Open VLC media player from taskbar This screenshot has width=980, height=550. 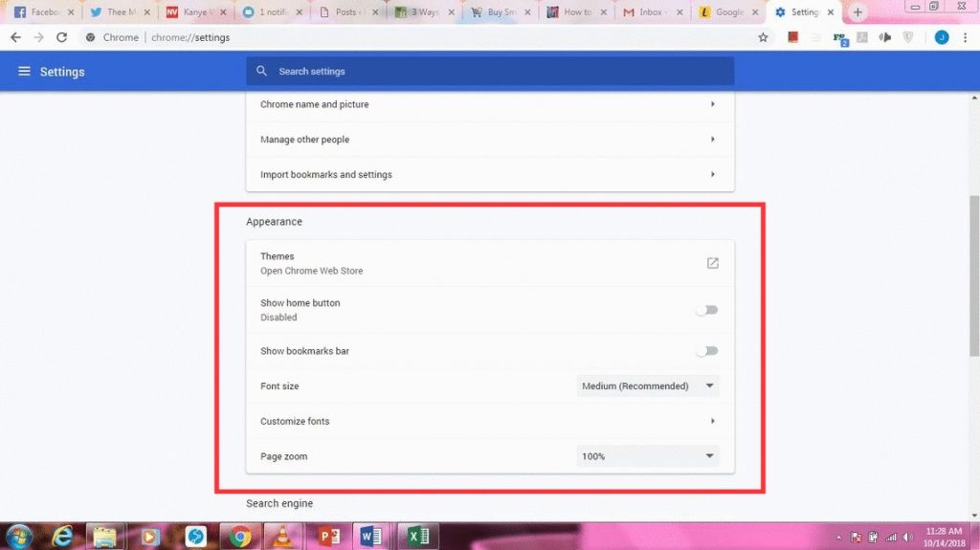[x=282, y=537]
